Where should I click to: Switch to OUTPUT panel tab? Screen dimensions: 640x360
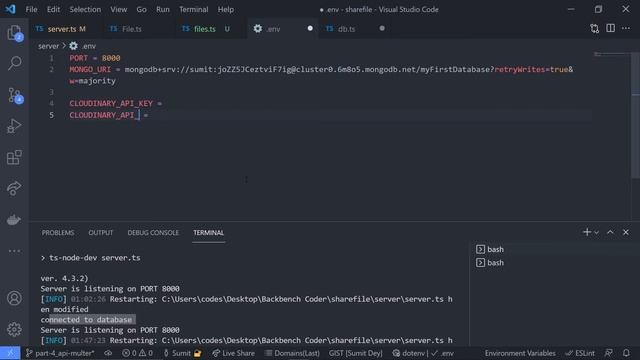[x=100, y=233]
